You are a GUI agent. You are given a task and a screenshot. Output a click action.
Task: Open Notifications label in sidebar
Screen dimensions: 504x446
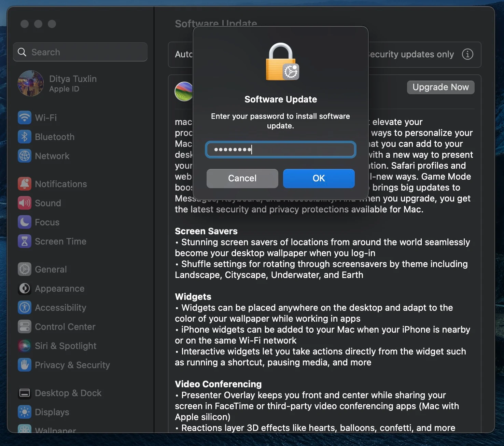(x=61, y=184)
